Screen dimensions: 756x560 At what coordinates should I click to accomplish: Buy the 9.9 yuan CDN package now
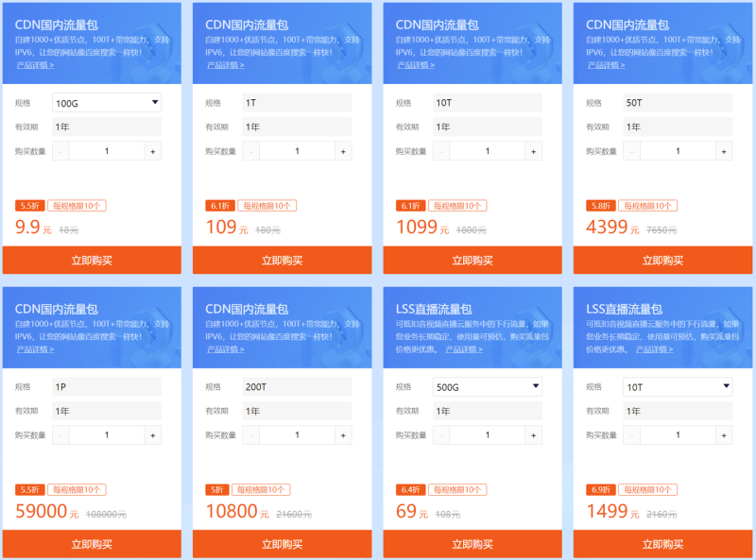pyautogui.click(x=92, y=261)
